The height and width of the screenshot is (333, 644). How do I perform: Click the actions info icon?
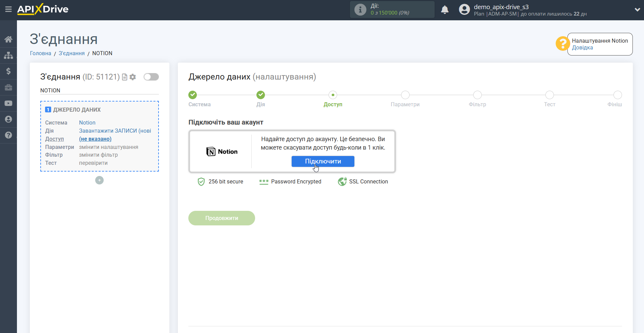[x=360, y=9]
